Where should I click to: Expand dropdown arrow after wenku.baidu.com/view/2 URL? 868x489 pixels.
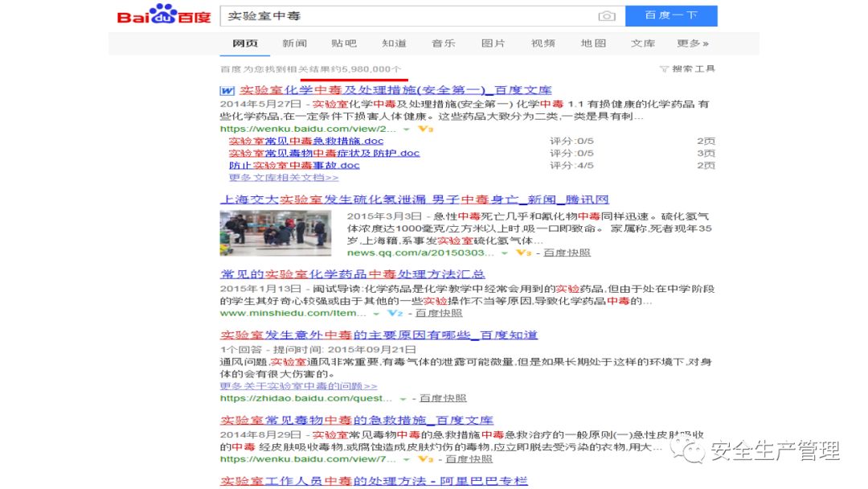click(x=407, y=129)
